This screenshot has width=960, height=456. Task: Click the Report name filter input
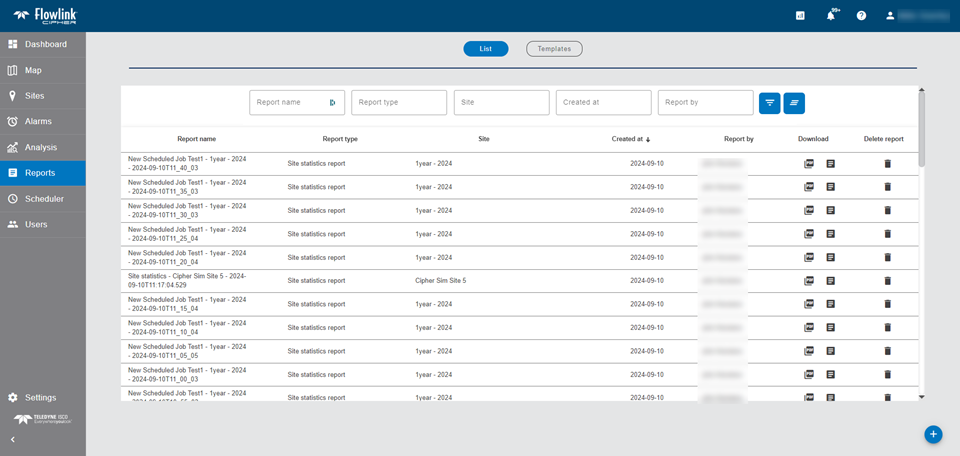coord(290,103)
